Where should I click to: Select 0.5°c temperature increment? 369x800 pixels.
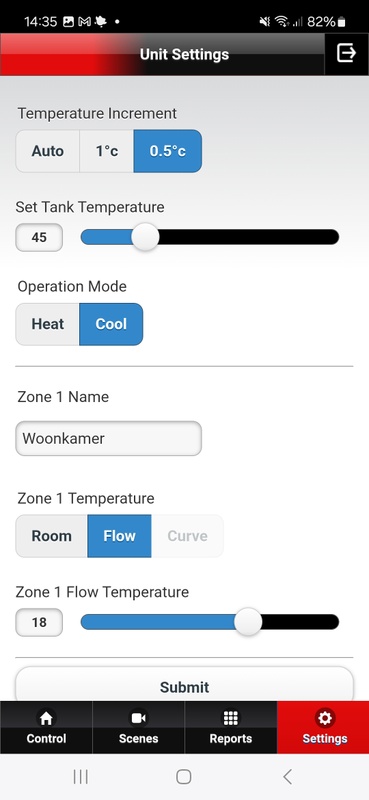tap(167, 151)
